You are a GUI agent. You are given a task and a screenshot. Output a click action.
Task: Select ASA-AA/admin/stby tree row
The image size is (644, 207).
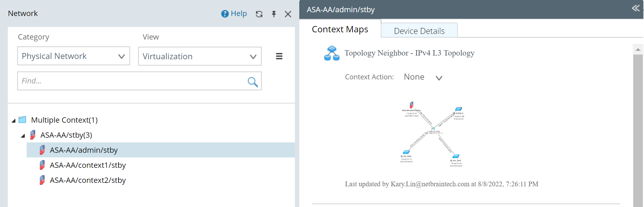[x=161, y=150]
